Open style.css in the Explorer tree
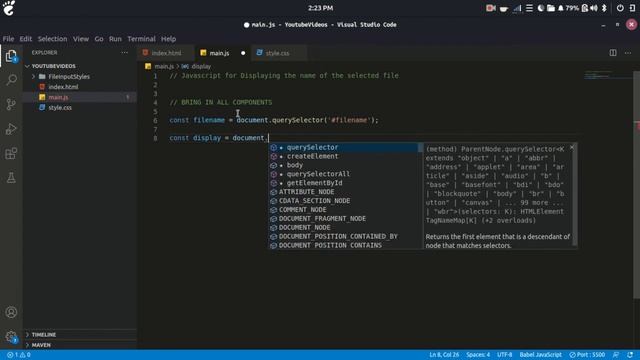Viewport: 640px width, 360px height. pyautogui.click(x=60, y=108)
